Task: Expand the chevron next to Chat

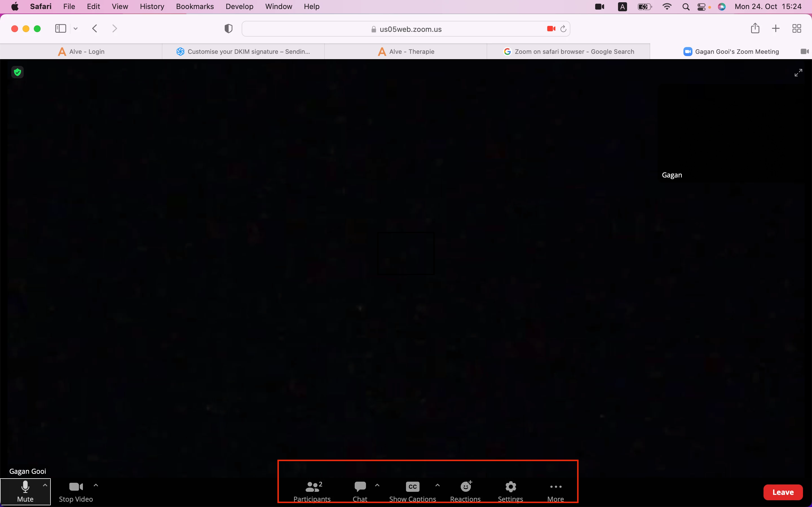Action: (x=377, y=485)
